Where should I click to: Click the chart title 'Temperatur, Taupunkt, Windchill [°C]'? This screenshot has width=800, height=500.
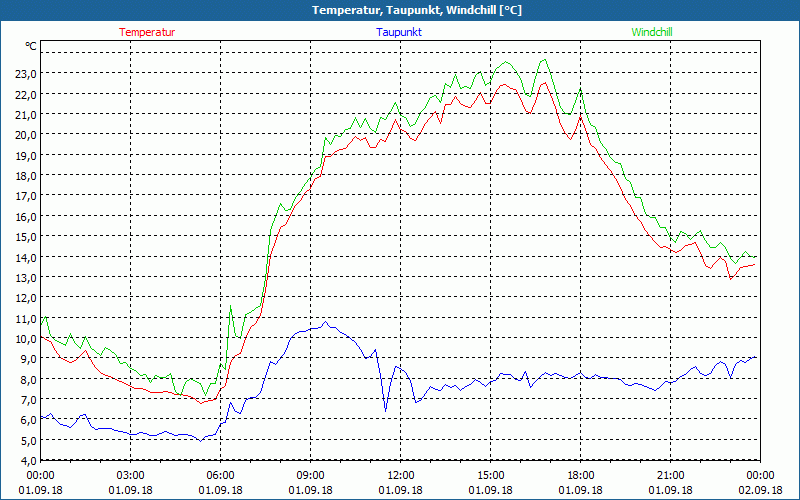[417, 10]
